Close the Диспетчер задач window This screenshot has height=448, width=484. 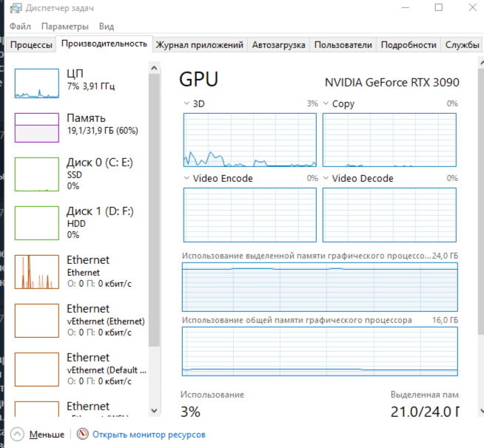tap(473, 7)
